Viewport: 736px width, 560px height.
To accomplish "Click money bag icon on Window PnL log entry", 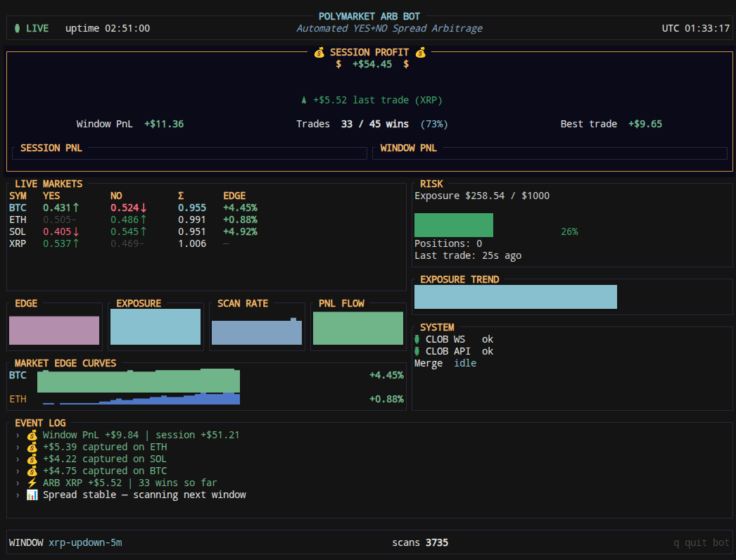I will coord(32,435).
